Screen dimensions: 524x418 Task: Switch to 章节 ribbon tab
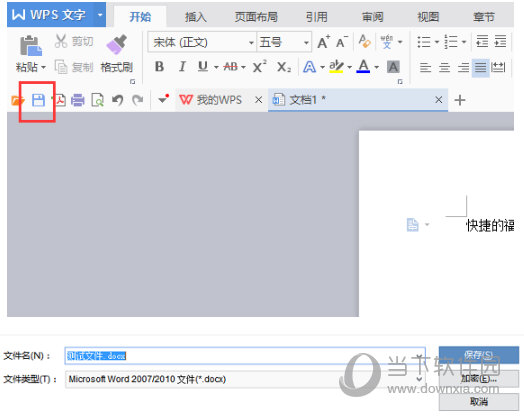(x=484, y=16)
